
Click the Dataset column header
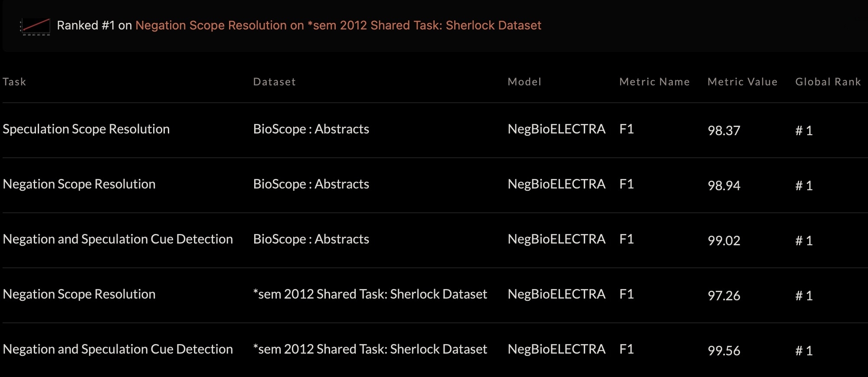coord(274,82)
